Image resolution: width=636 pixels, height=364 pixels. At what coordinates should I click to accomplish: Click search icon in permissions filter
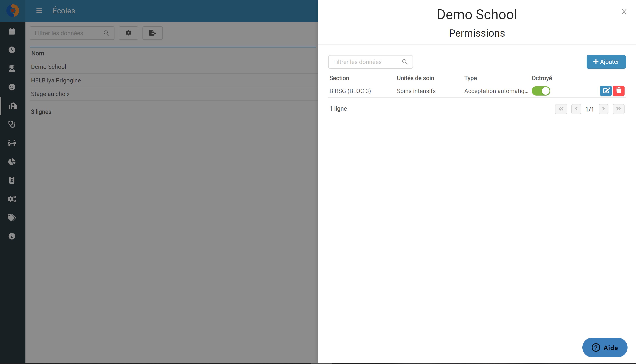coord(405,62)
